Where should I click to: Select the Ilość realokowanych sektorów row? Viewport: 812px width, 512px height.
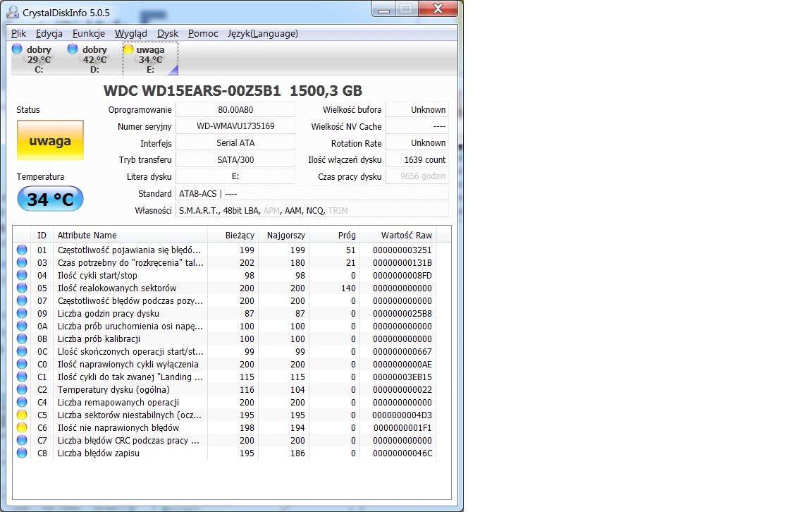[x=226, y=288]
